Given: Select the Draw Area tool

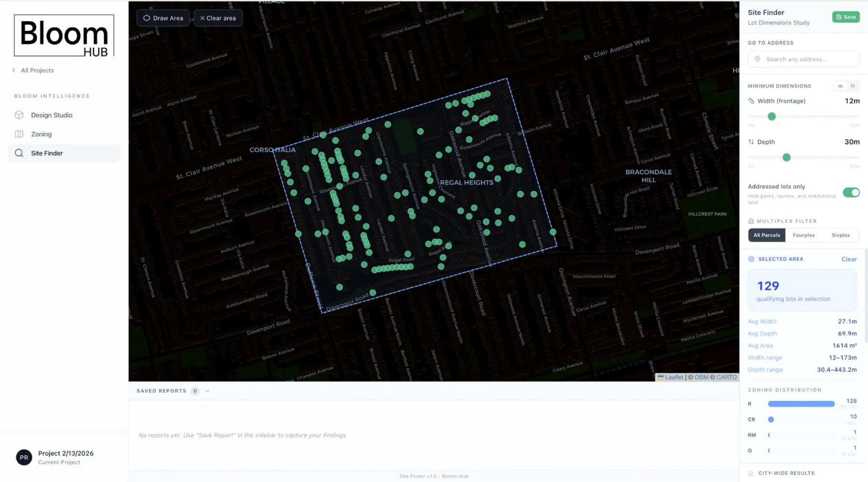Looking at the screenshot, I should (x=163, y=18).
